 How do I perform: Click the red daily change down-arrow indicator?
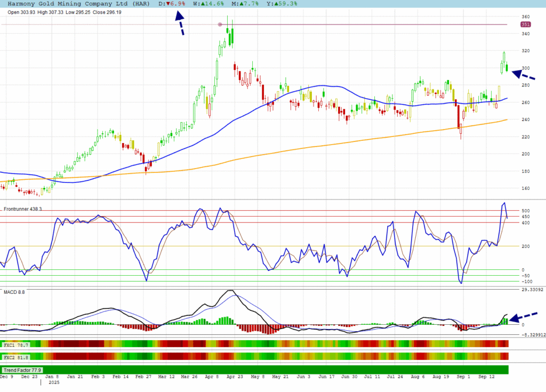(x=168, y=4)
